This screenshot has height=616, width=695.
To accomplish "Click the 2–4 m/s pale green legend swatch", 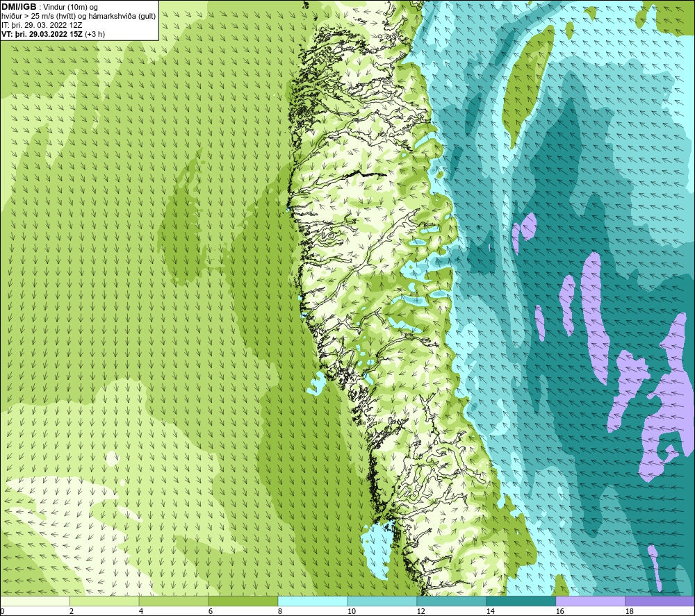I will tap(104, 601).
